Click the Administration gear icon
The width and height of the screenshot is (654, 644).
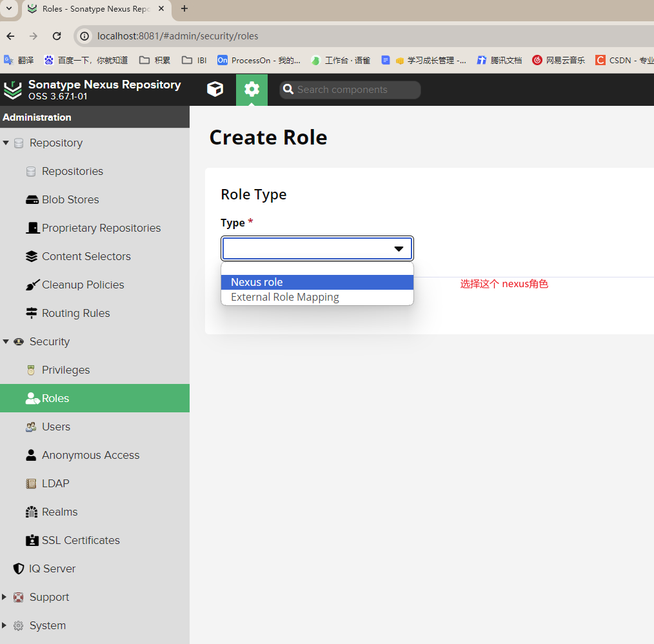tap(252, 89)
